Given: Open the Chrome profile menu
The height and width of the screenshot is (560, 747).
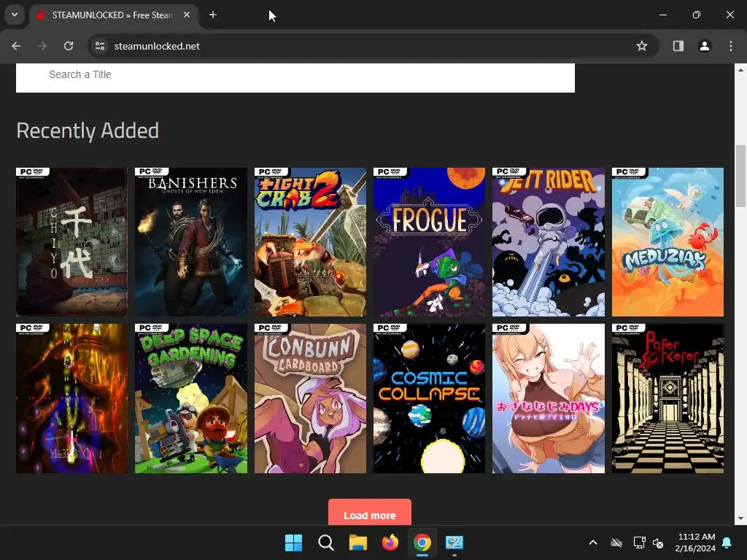Looking at the screenshot, I should click(x=705, y=46).
